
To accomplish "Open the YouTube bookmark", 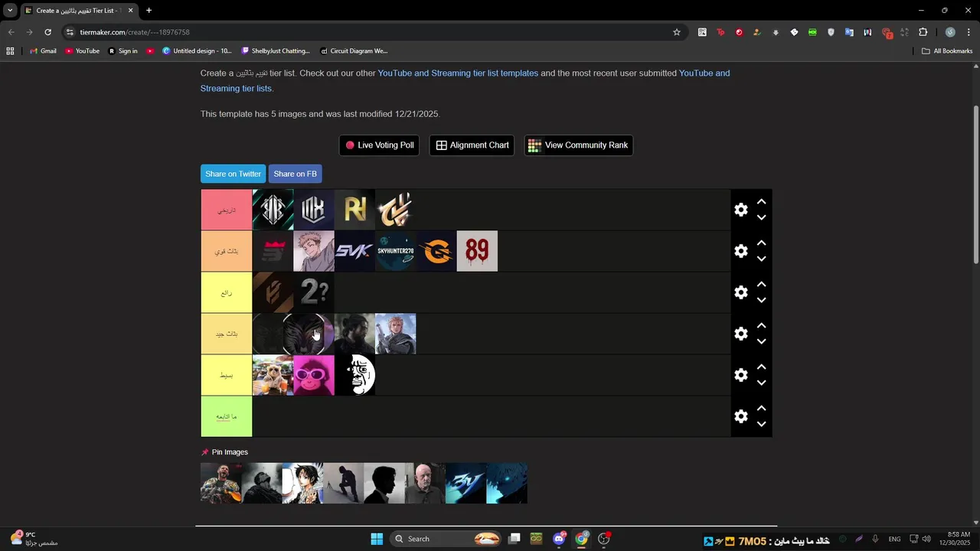I will 82,51.
